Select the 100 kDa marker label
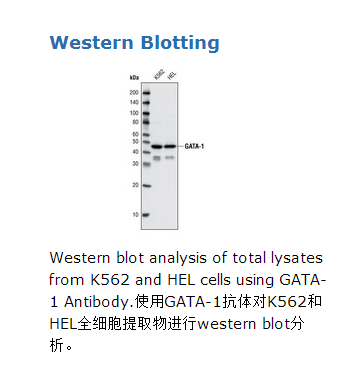Viewport: 360px width, 370px height. click(x=134, y=113)
